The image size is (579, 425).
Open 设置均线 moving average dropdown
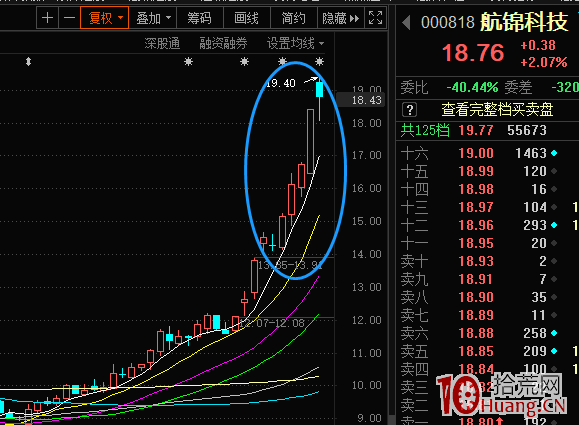[295, 44]
